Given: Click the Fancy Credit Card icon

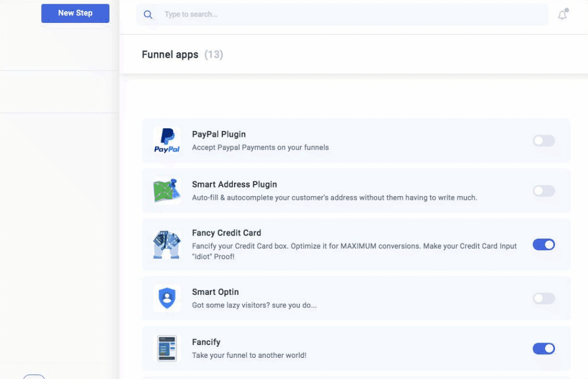Looking at the screenshot, I should (x=167, y=244).
